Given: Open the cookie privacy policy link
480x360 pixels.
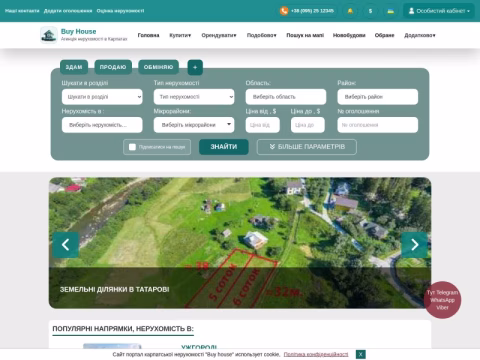Looking at the screenshot, I should tap(316, 354).
